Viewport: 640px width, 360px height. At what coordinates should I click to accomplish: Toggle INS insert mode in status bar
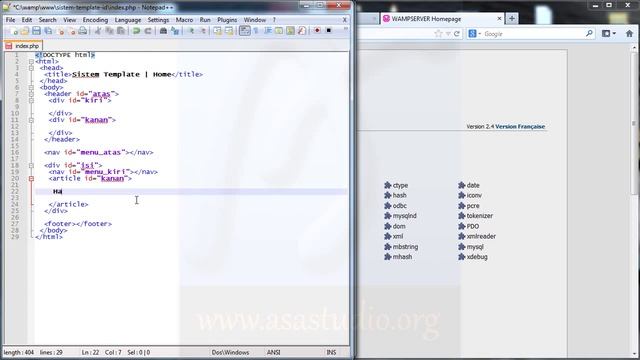pyautogui.click(x=331, y=352)
